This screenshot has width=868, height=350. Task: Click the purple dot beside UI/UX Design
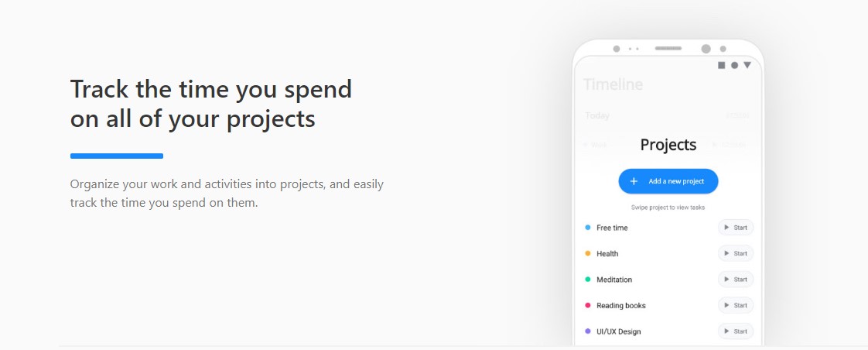[x=588, y=331]
